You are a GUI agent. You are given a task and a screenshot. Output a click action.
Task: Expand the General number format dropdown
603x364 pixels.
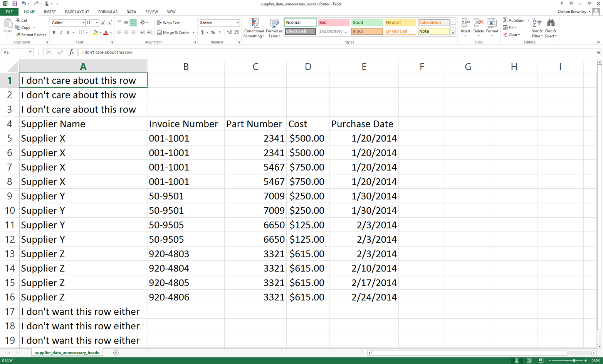237,23
